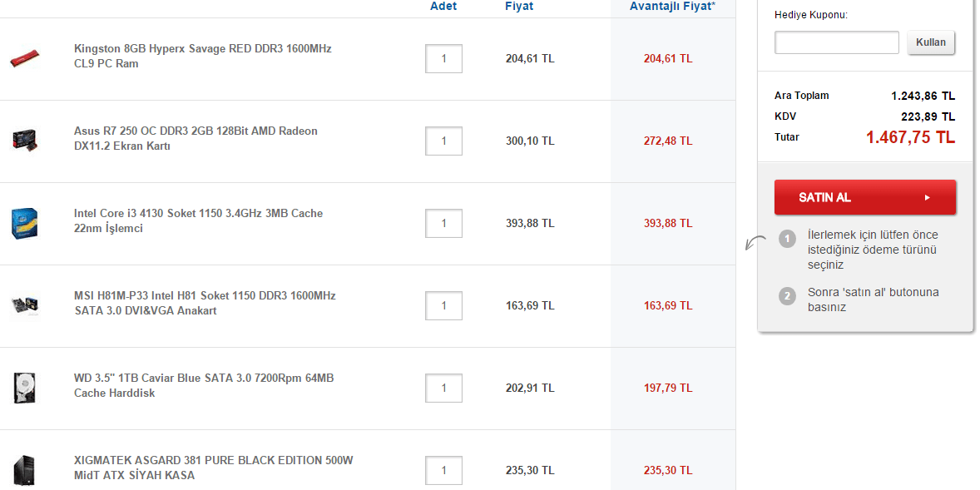Click the WD Caviar Blue harddisk image
980x490 pixels.
tap(24, 388)
